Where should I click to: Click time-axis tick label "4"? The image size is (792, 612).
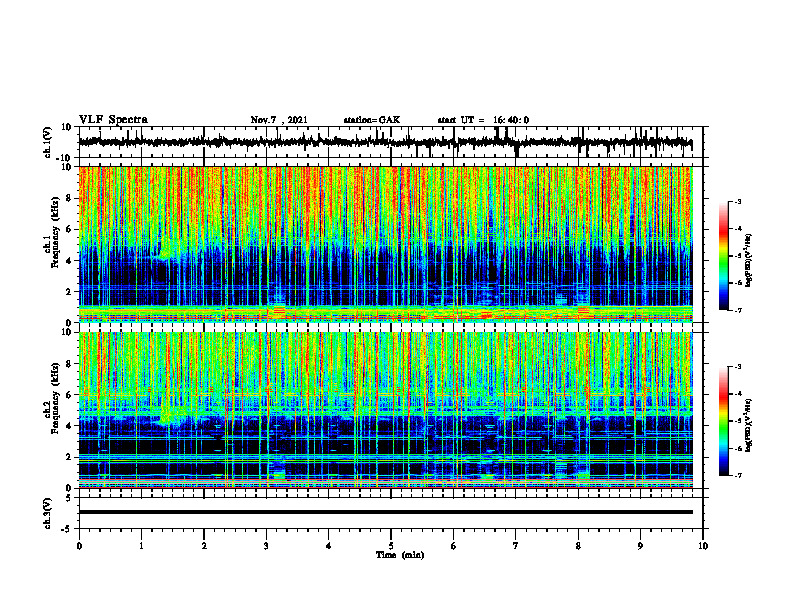pos(329,546)
